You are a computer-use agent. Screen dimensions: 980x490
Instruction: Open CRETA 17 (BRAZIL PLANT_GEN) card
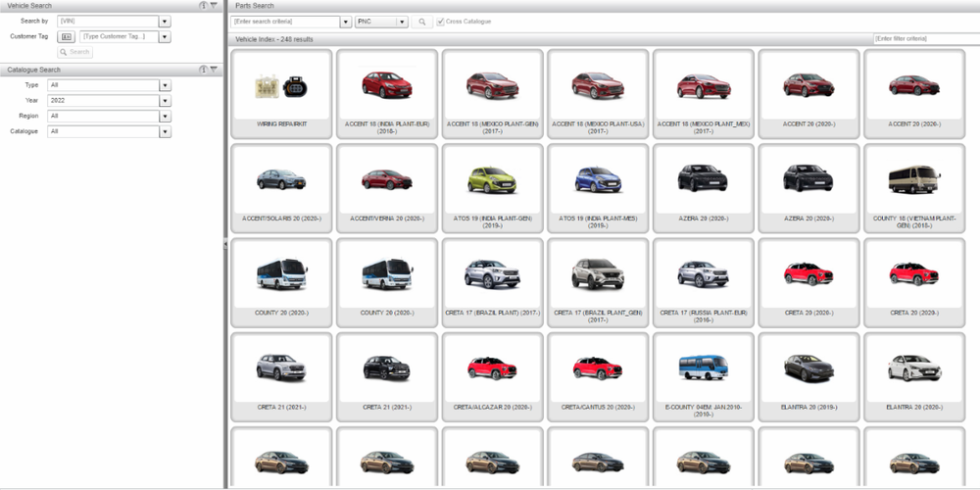click(x=598, y=282)
